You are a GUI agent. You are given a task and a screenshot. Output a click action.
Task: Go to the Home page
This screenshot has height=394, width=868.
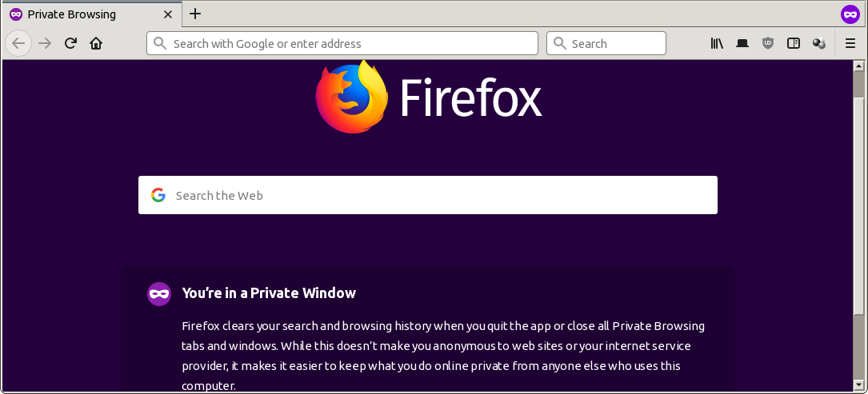click(96, 44)
